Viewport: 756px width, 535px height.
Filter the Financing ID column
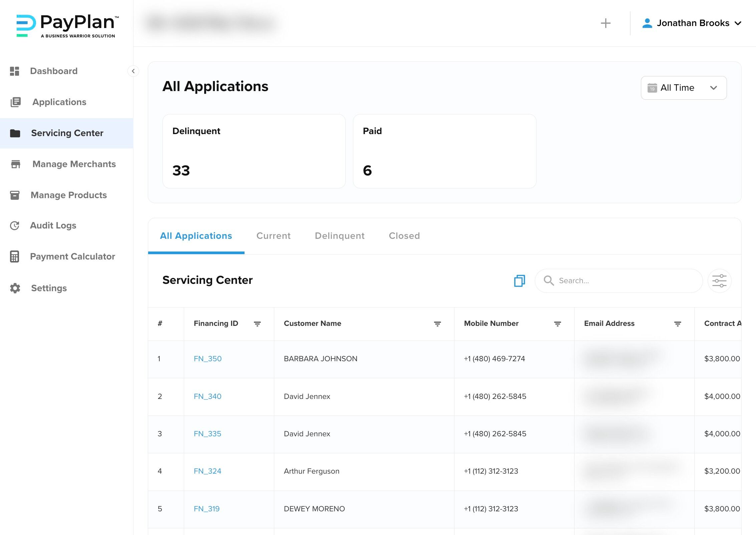tap(257, 324)
